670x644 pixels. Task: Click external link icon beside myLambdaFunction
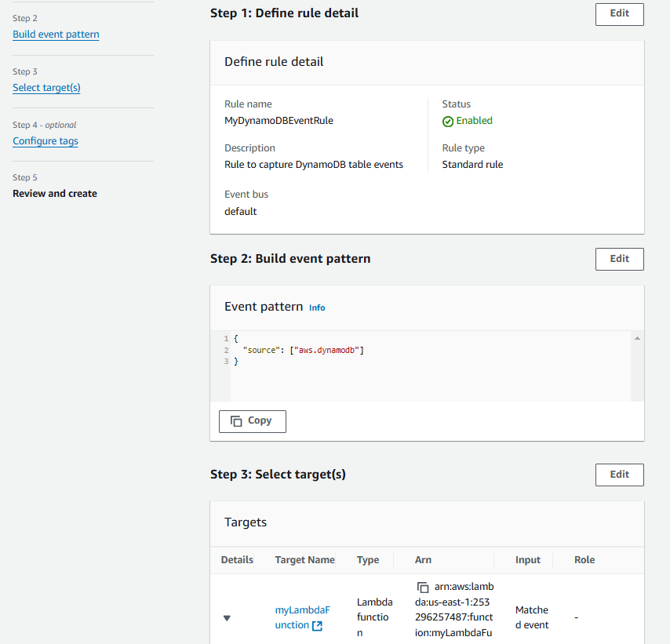317,626
